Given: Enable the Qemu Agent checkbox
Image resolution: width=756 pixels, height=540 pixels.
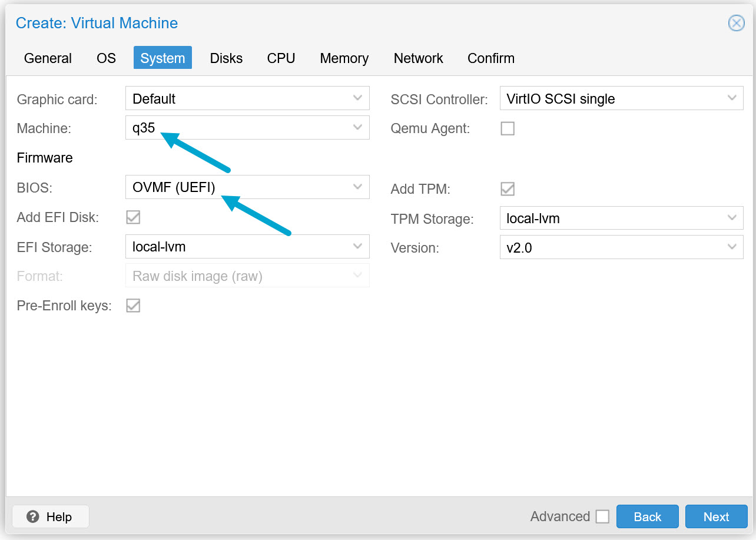Looking at the screenshot, I should point(507,128).
